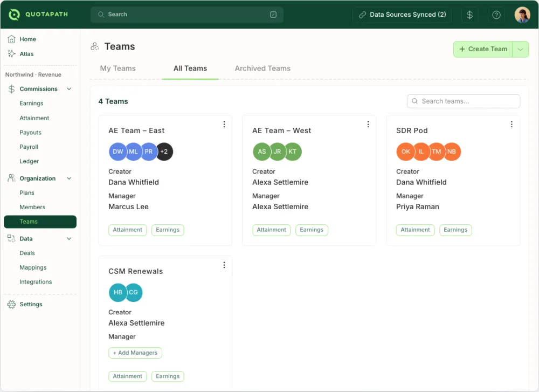This screenshot has width=539, height=392.
Task: Click the AS member avatar
Action: [261, 152]
